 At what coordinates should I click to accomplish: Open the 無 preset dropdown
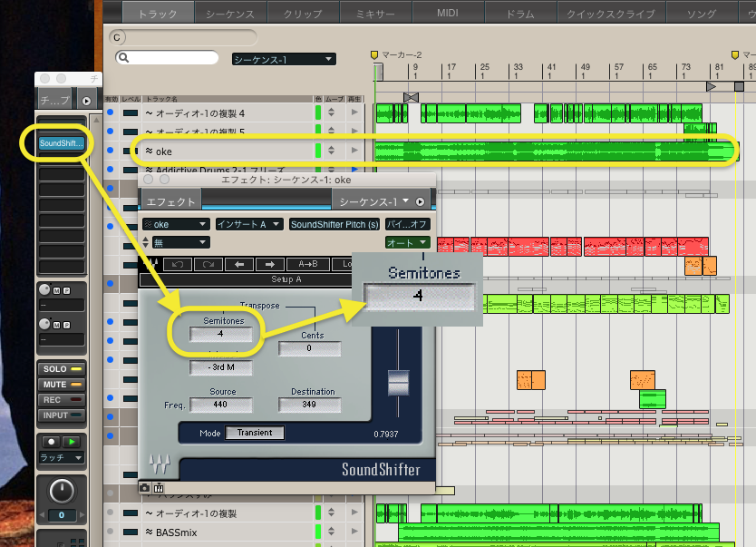click(x=180, y=242)
